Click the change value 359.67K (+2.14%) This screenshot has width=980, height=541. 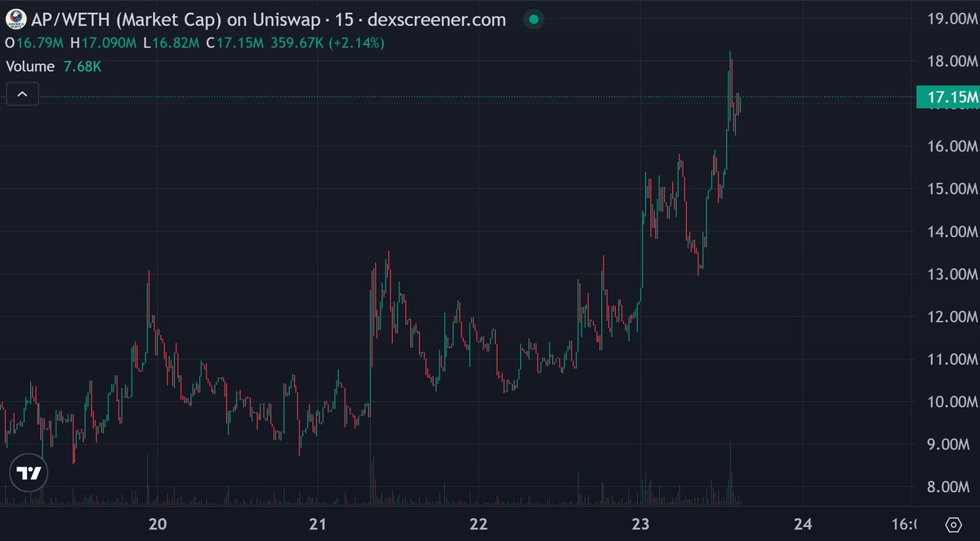[x=327, y=42]
